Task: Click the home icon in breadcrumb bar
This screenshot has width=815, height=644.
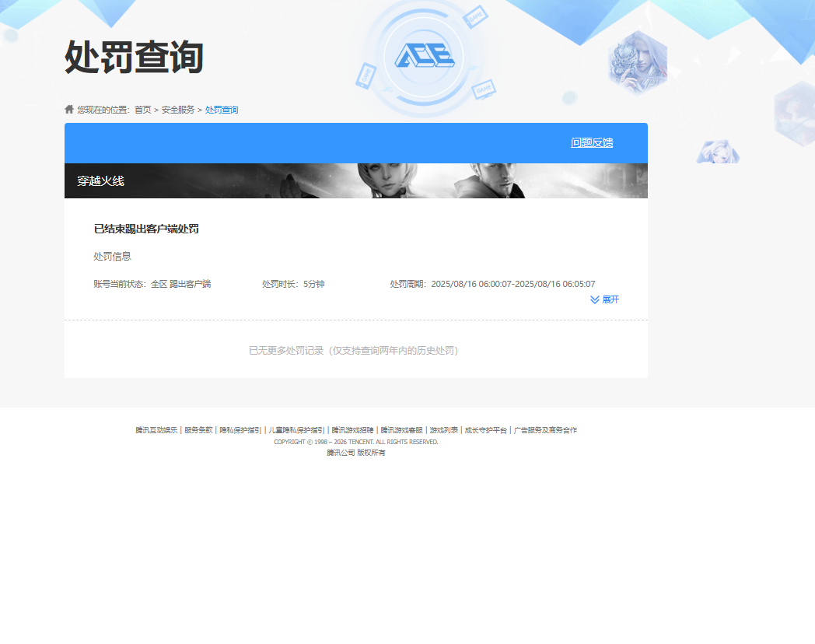Action: (x=68, y=109)
